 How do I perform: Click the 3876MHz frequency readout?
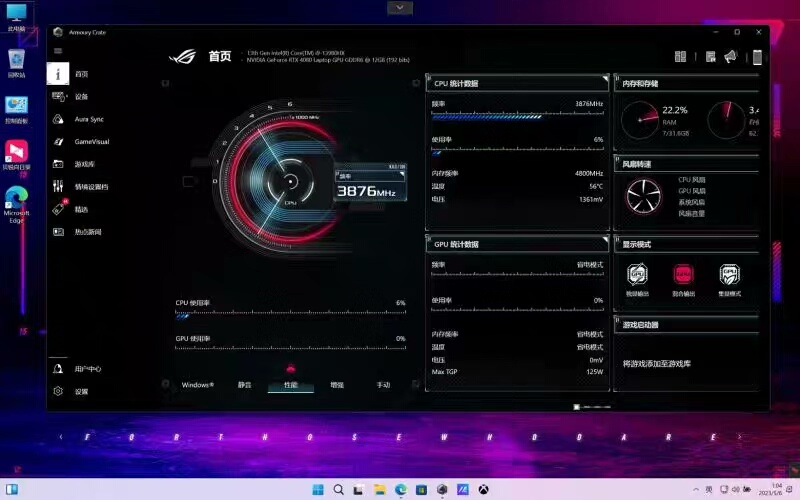[366, 191]
